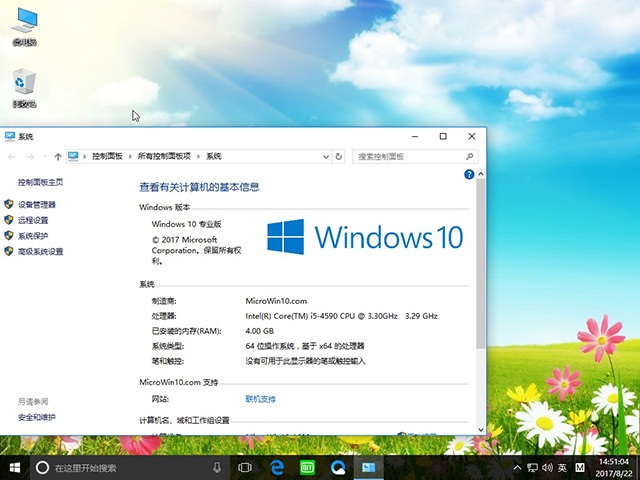Open 高级系统设置 link
This screenshot has width=640, height=480.
(40, 251)
